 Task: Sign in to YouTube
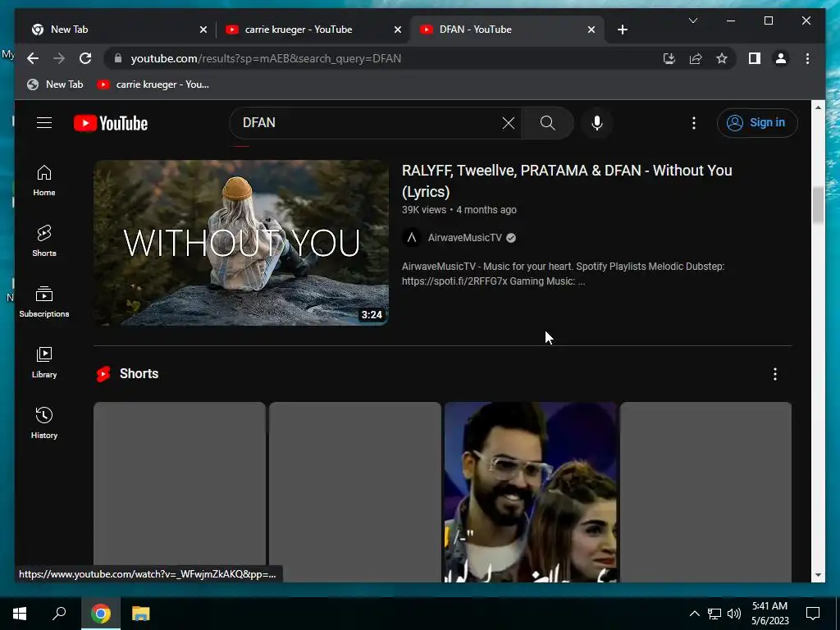pyautogui.click(x=757, y=123)
